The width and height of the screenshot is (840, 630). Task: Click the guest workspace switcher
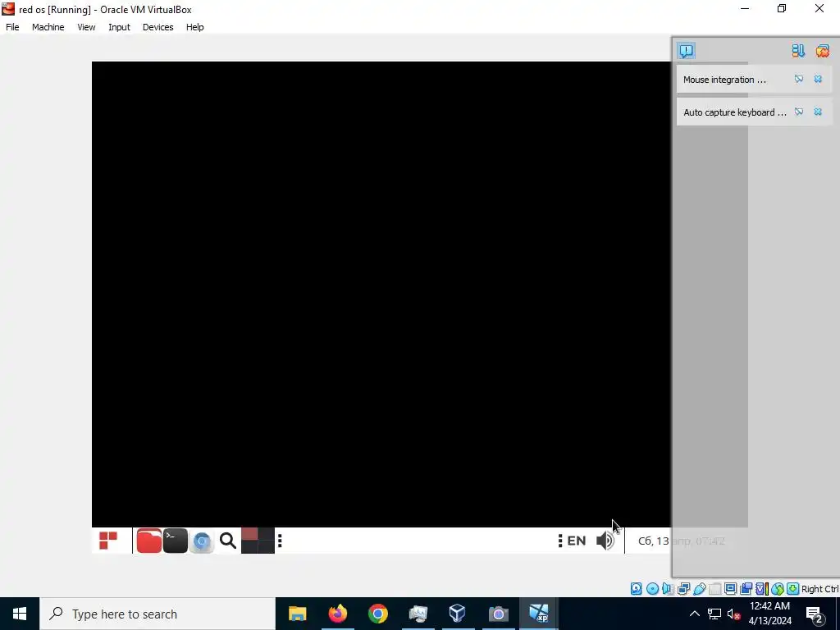pyautogui.click(x=258, y=541)
